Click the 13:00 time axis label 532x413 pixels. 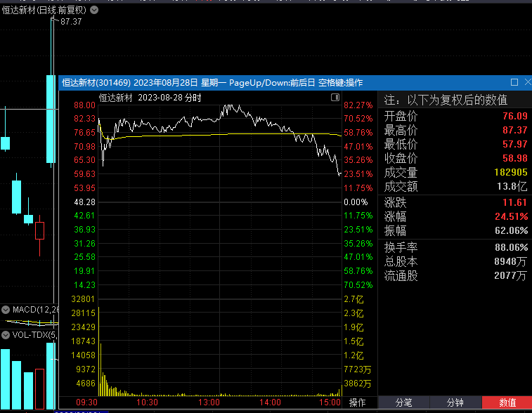tap(209, 402)
